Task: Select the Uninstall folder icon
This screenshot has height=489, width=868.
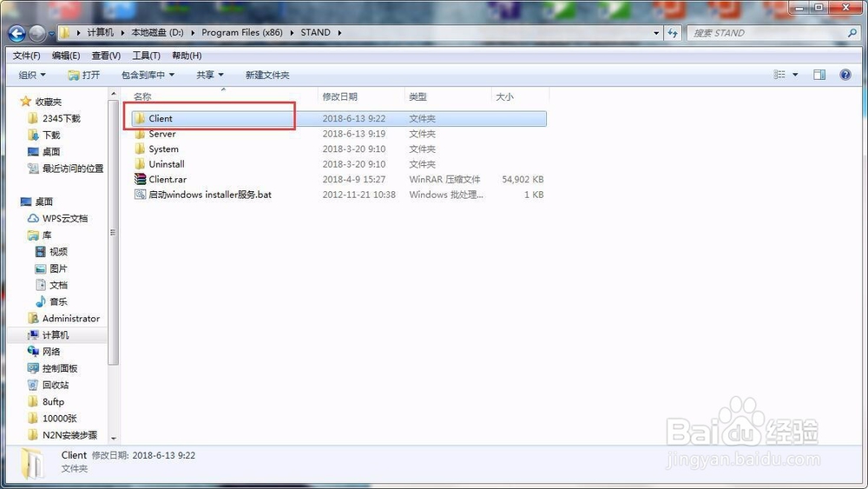Action: click(140, 164)
